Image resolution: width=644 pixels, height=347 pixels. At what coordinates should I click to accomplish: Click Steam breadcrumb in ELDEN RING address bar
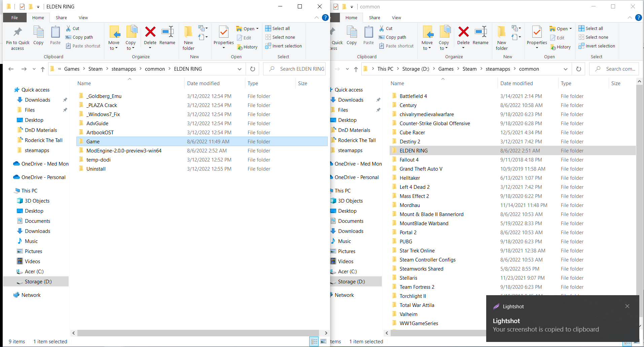(x=96, y=69)
